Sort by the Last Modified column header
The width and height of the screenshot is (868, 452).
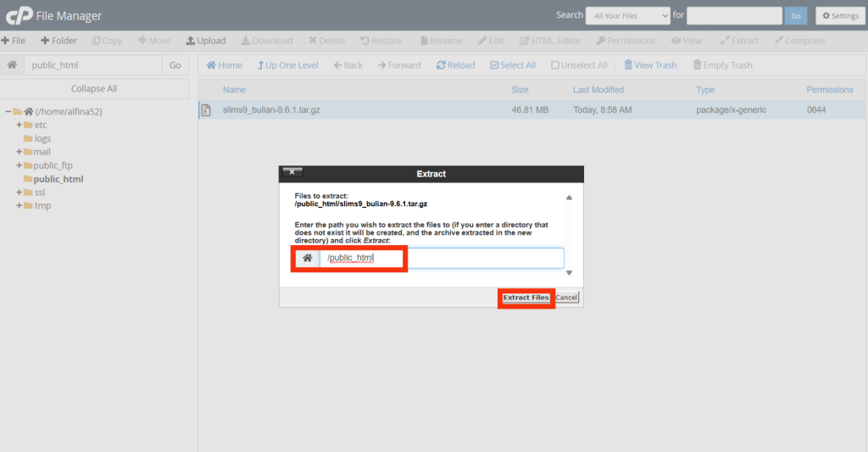598,90
